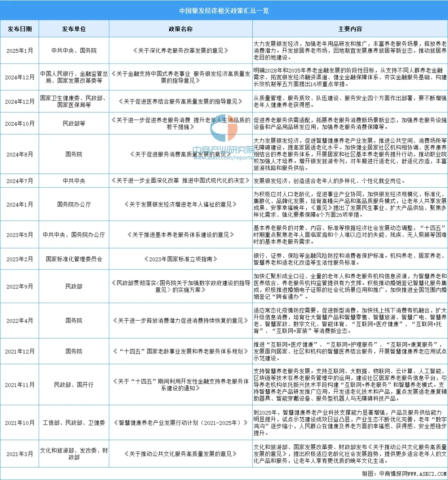Click the issuer cell 民政部 for 2022年9月

tap(74, 286)
